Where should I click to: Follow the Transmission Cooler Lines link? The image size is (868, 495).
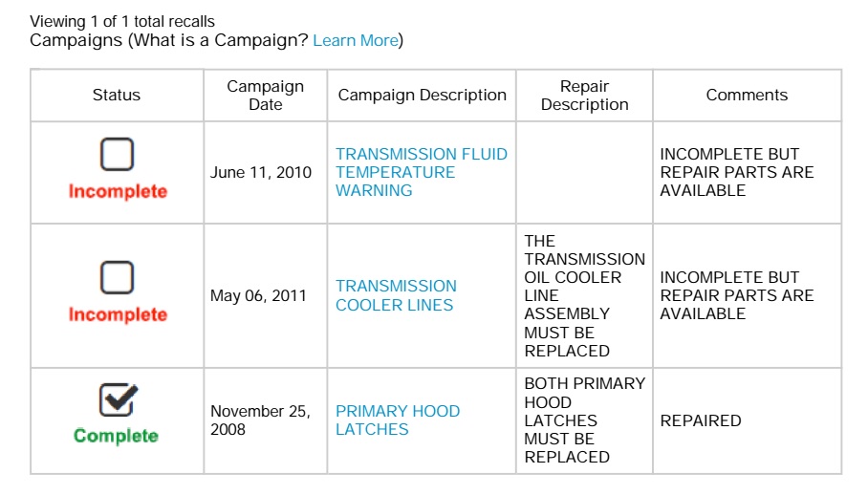click(396, 295)
